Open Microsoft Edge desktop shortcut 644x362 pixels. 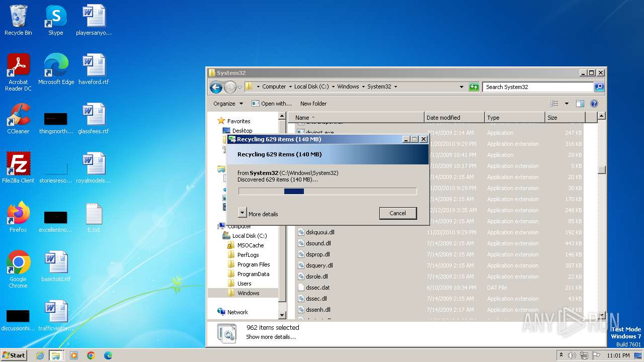56,69
